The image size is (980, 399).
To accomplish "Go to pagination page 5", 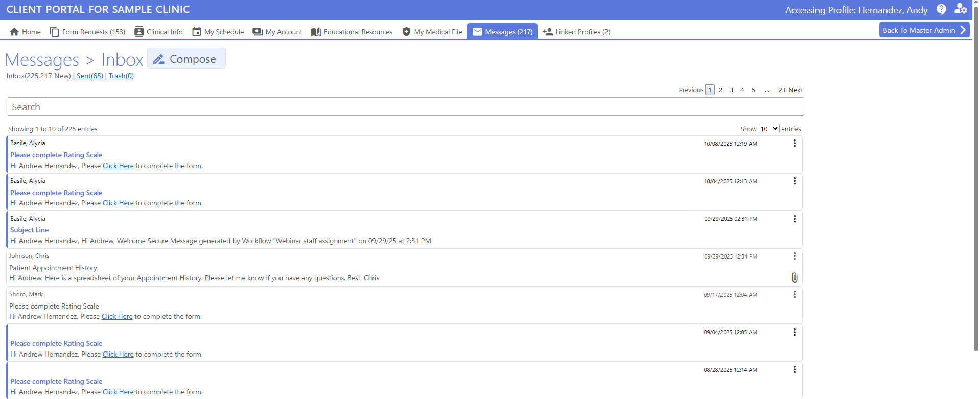I will (x=753, y=90).
